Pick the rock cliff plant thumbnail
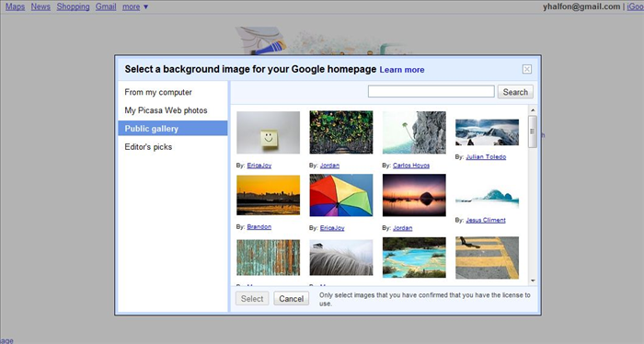 point(414,132)
